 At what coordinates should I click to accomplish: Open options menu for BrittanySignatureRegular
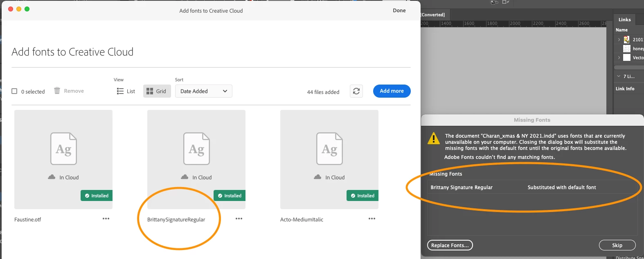(x=239, y=219)
